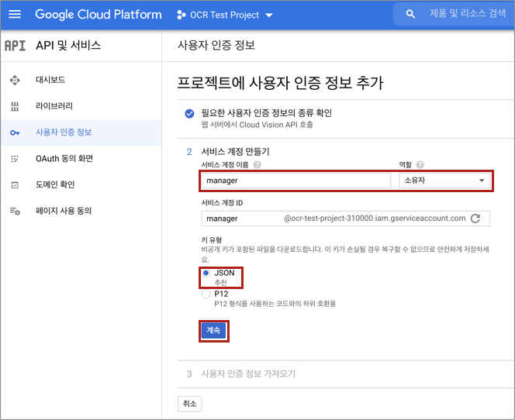This screenshot has width=515, height=420.
Task: Click the 취소 cancel button
Action: (x=190, y=404)
